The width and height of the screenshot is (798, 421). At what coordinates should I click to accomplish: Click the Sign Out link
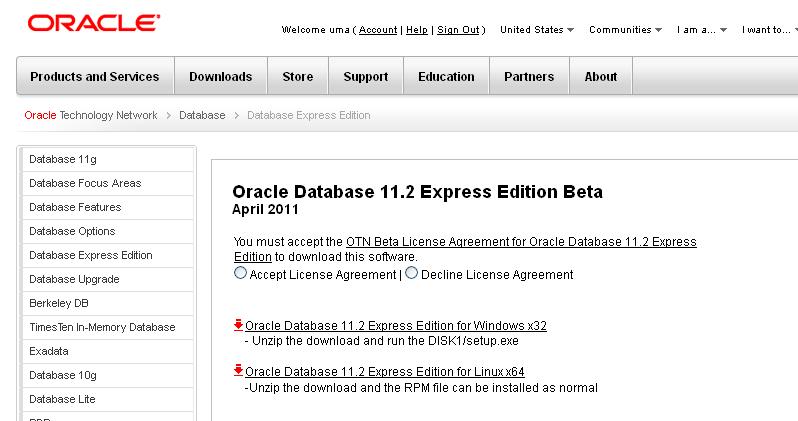[x=458, y=30]
